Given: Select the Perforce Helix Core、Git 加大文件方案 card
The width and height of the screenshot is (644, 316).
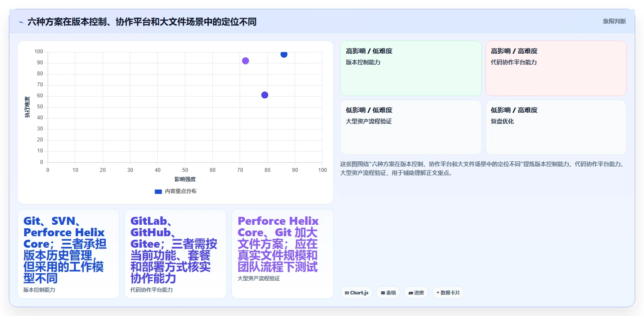Looking at the screenshot, I should [x=282, y=254].
